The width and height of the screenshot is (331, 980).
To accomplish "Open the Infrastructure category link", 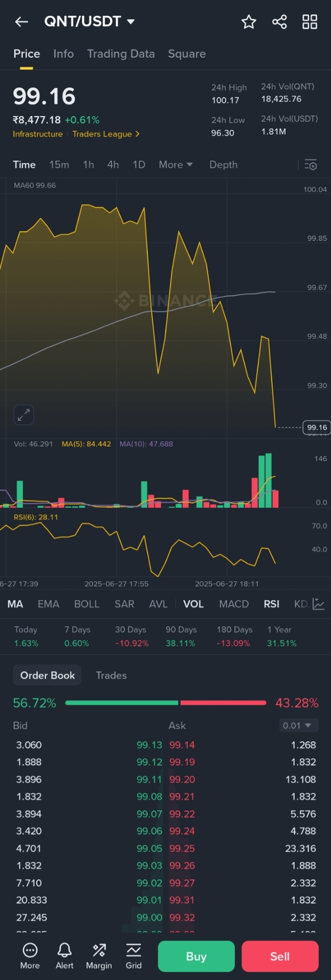I will tap(38, 134).
